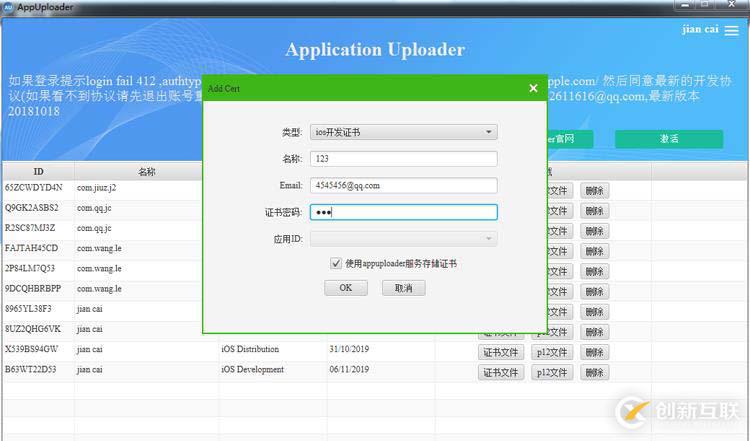750x441 pixels.
Task: Close the Add Cert dialog with X
Action: (x=534, y=88)
